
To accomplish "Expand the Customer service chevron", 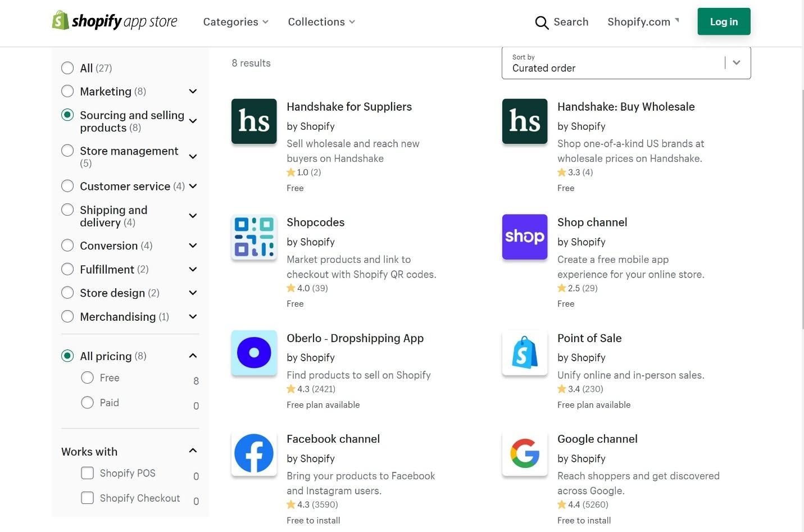I will coord(193,186).
